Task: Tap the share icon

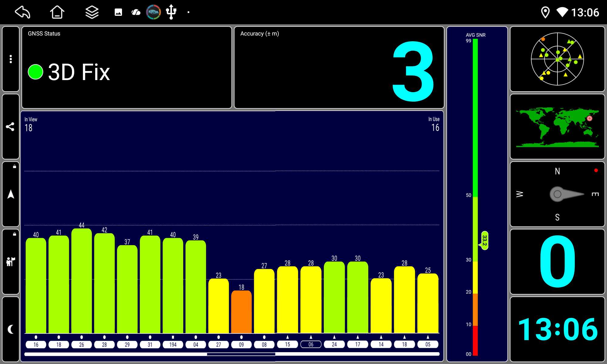Action: [x=10, y=126]
